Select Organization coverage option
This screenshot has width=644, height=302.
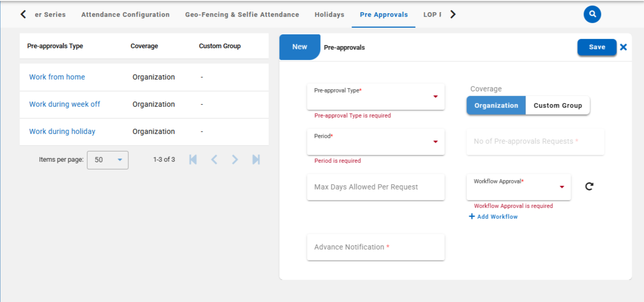496,105
